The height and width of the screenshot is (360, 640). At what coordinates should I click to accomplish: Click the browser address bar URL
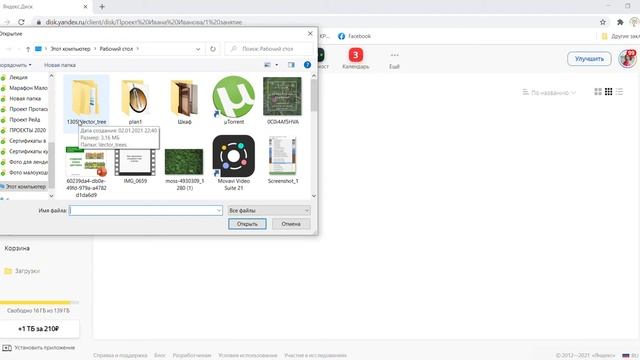(144, 22)
